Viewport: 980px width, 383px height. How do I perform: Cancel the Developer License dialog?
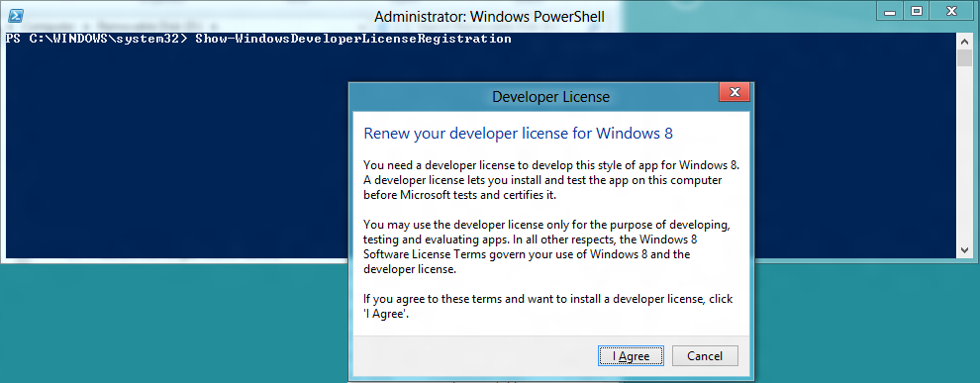tap(705, 356)
